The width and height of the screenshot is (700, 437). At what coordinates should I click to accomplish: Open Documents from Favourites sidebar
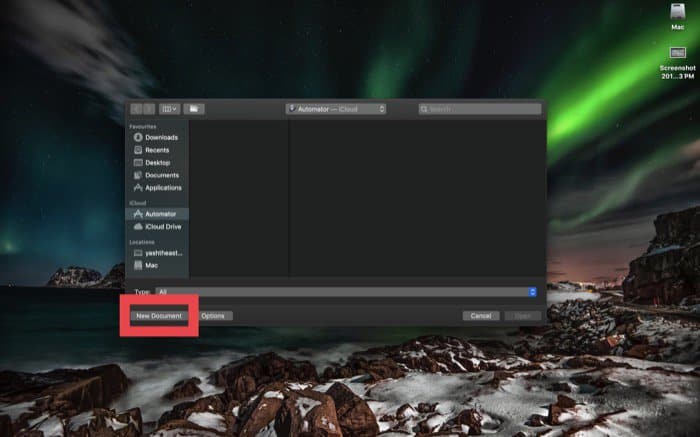click(x=160, y=175)
